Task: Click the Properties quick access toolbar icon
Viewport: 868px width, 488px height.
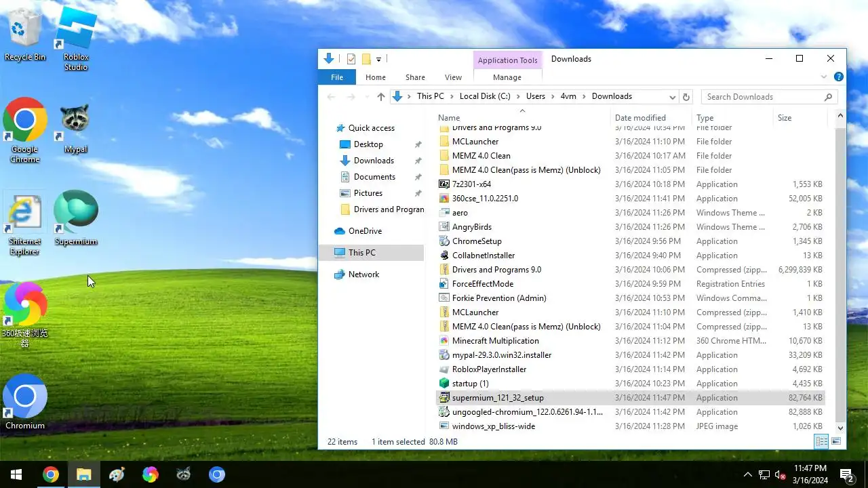Action: point(351,59)
